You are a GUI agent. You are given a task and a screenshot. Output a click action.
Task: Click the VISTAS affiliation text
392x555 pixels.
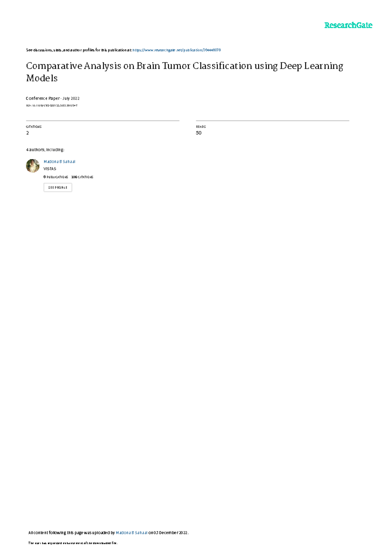tap(50, 169)
